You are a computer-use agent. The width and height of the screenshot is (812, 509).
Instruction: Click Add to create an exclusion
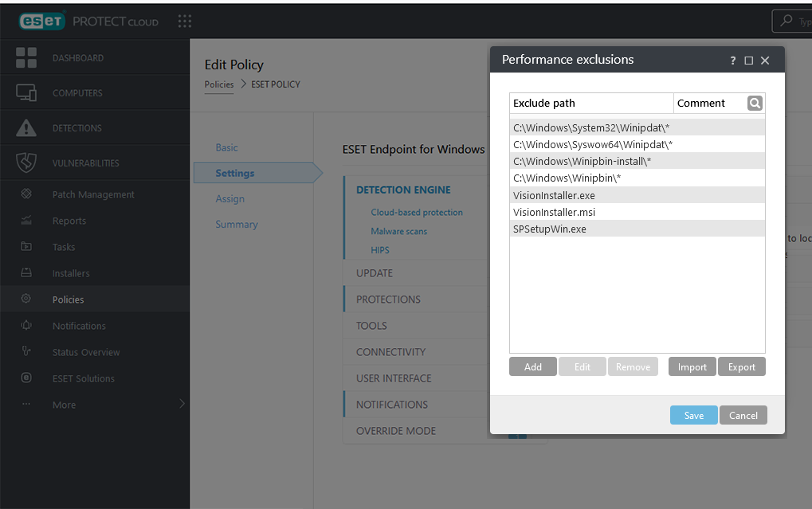[x=533, y=366]
